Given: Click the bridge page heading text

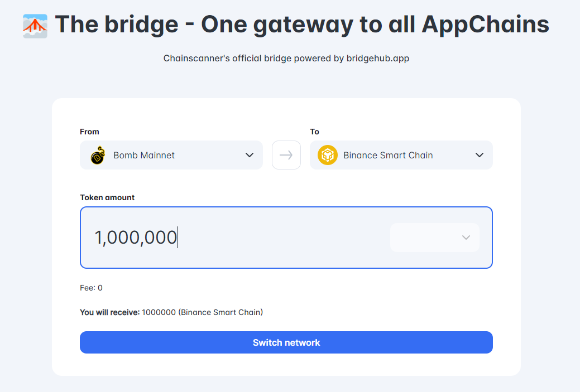Looking at the screenshot, I should point(302,25).
